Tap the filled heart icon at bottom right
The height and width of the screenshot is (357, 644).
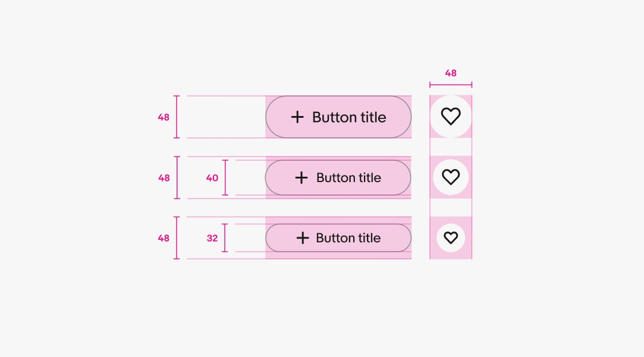[451, 237]
